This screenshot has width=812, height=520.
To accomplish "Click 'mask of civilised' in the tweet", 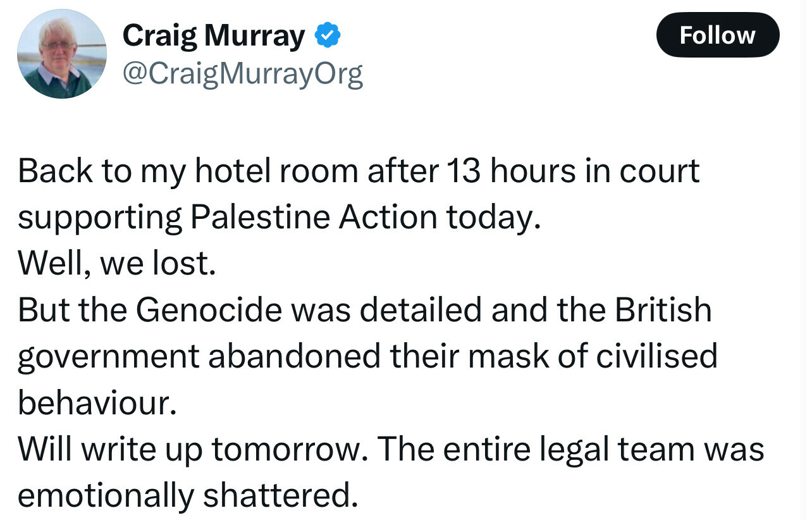I will [592, 357].
